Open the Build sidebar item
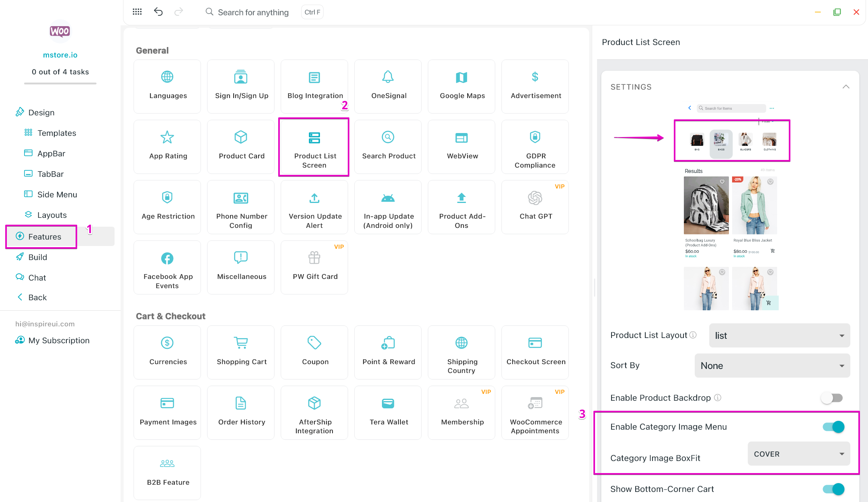Viewport: 868px width, 502px height. [x=37, y=257]
